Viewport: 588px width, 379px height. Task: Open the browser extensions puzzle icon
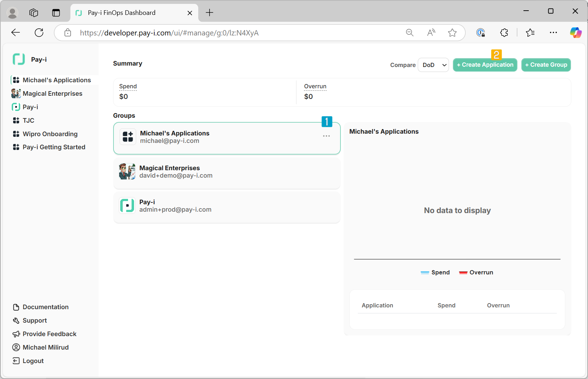(504, 33)
